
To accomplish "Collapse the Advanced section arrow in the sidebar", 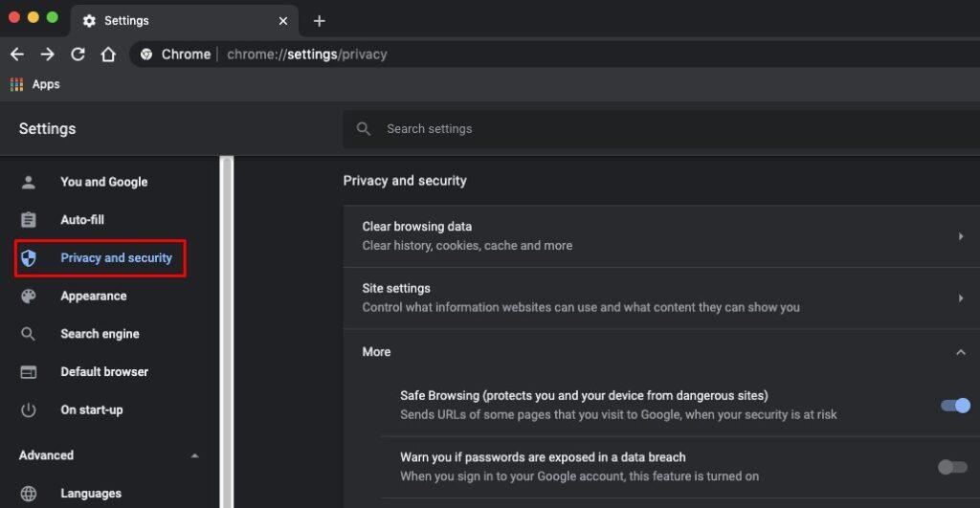I will point(195,456).
